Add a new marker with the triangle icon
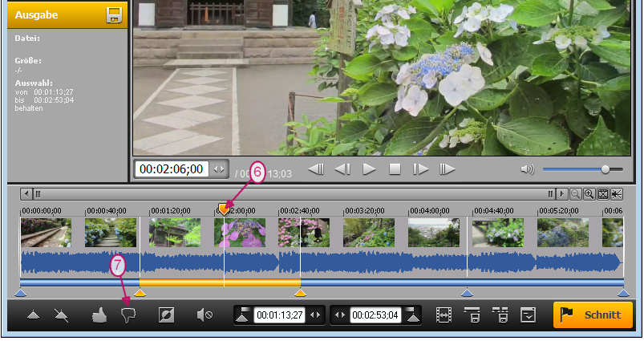This screenshot has width=644, height=341. point(33,315)
